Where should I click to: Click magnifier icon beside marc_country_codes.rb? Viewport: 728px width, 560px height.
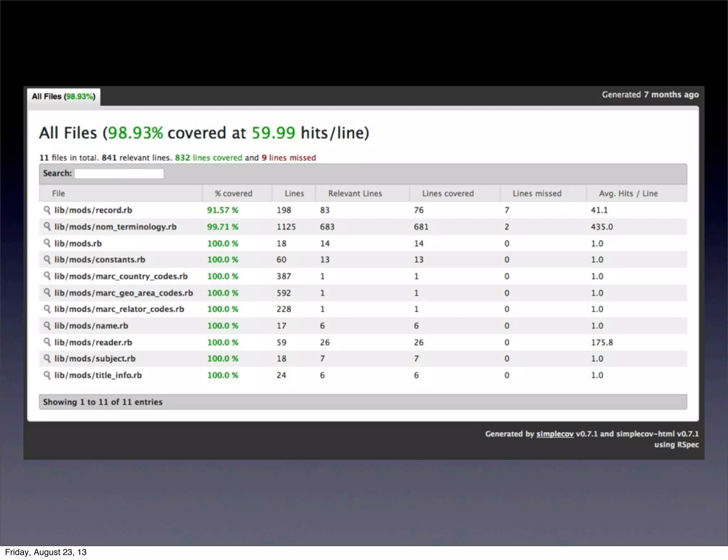(x=47, y=276)
